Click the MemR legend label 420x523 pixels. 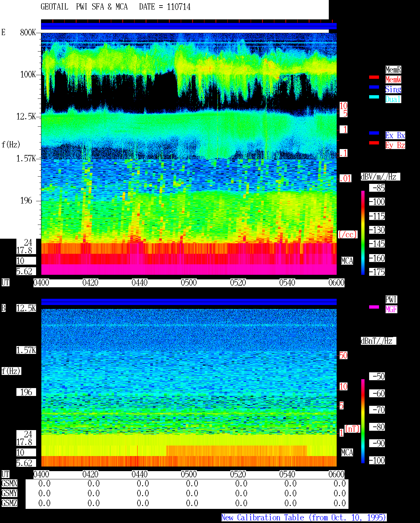pos(393,70)
